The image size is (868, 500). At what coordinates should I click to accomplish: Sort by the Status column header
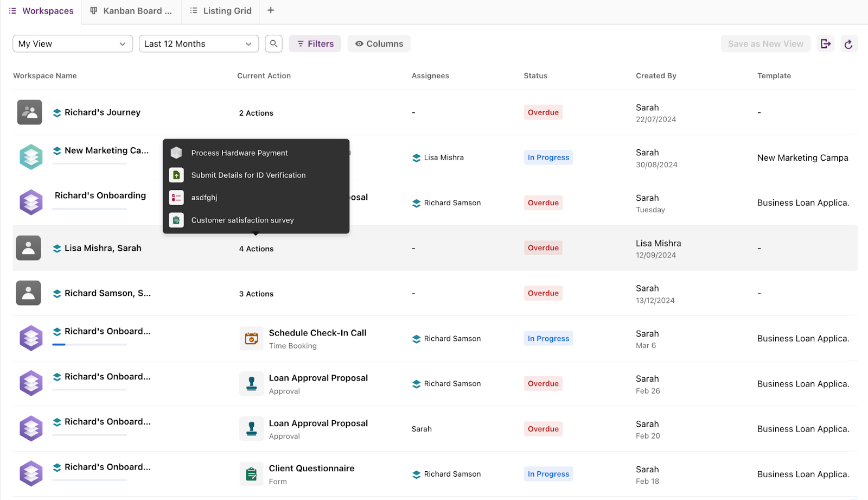pyautogui.click(x=535, y=76)
